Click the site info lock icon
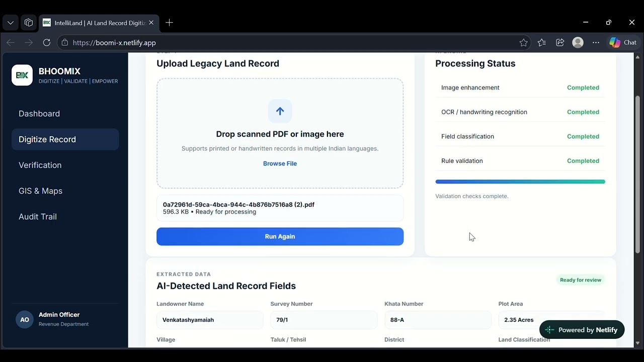 (x=64, y=43)
